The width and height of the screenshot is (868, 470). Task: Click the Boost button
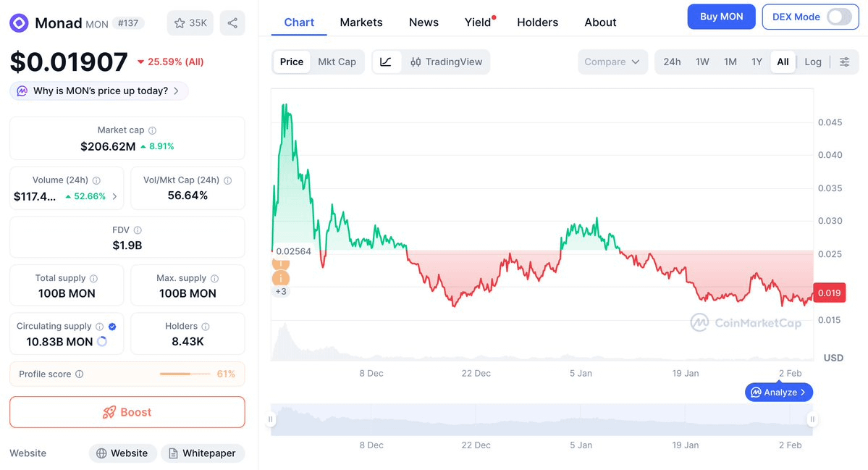(x=127, y=412)
